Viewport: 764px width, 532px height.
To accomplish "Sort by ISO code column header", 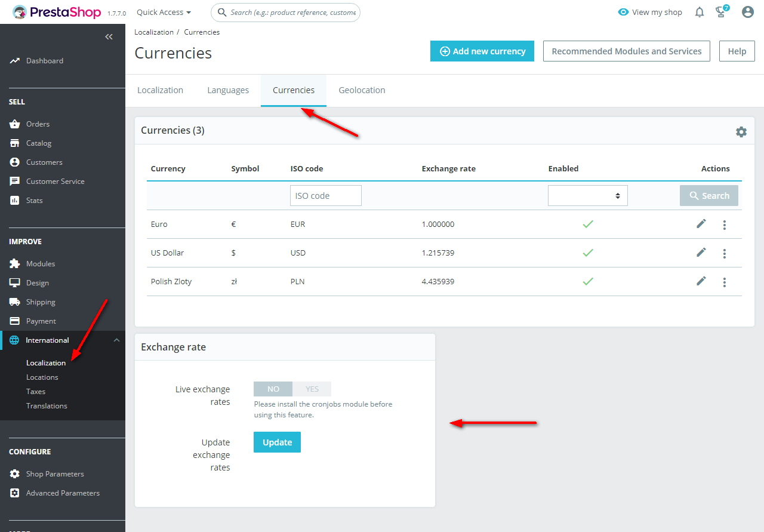I will coord(307,168).
